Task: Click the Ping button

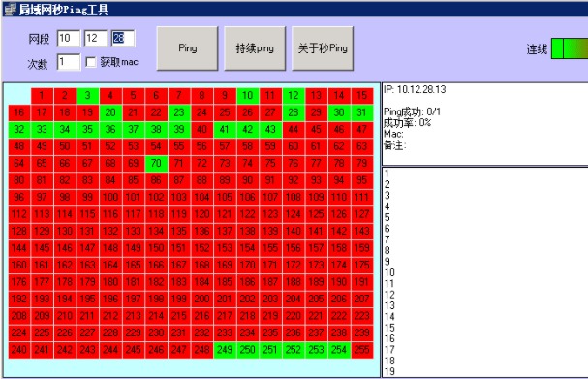Action: [187, 48]
